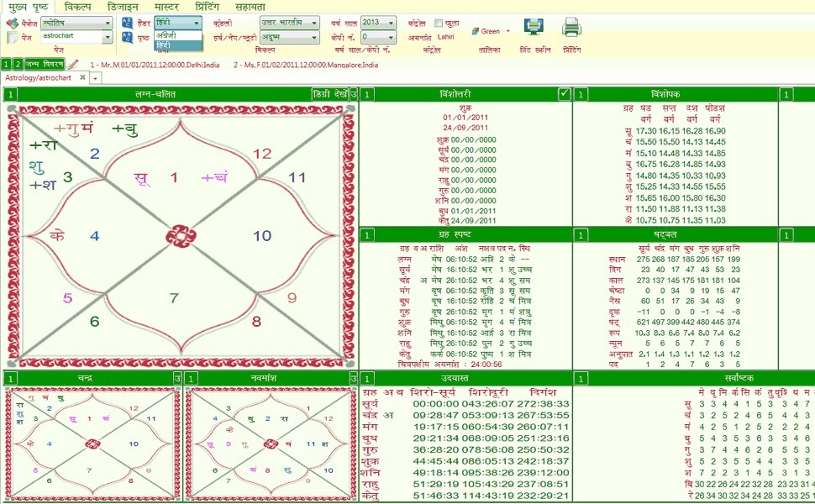Open the मास्टर ribbon tab
Image resolution: width=815 pixels, height=504 pixels.
pos(166,7)
